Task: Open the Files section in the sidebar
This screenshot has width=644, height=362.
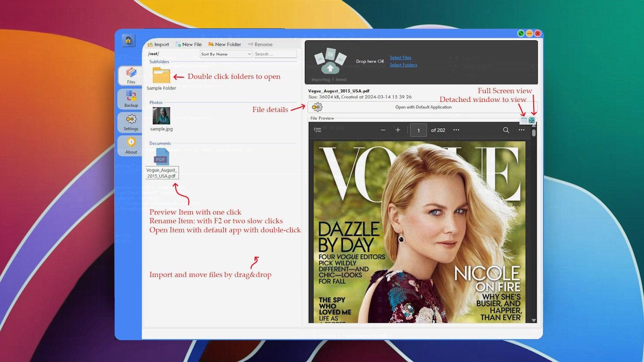Action: (x=131, y=75)
